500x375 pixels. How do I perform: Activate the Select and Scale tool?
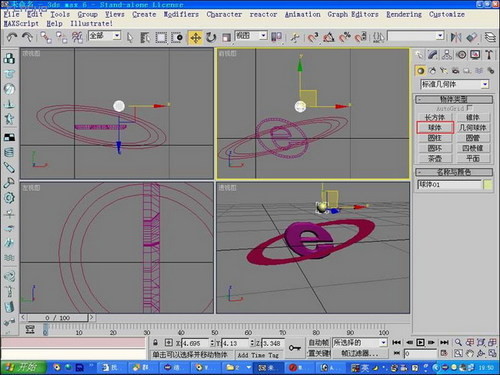[226, 37]
